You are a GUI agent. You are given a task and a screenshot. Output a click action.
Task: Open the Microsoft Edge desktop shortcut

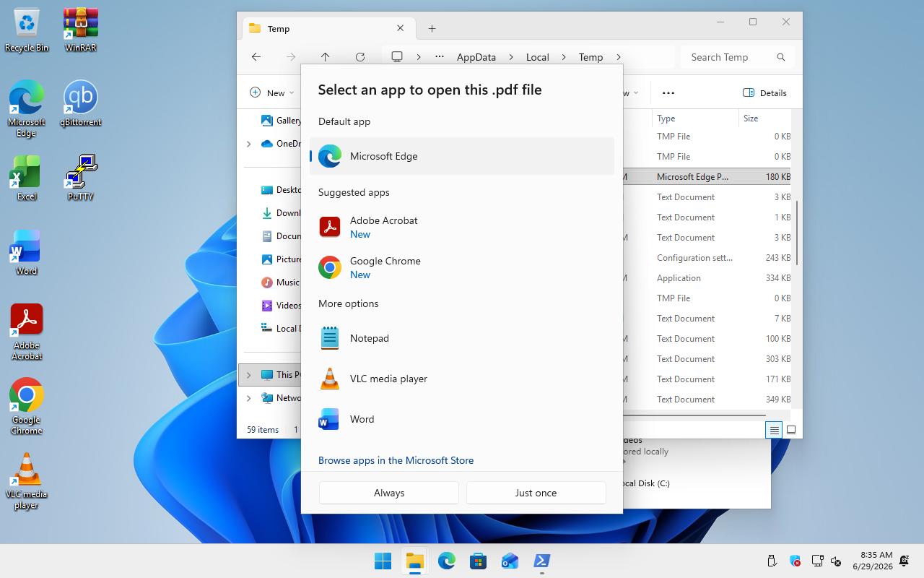click(27, 109)
